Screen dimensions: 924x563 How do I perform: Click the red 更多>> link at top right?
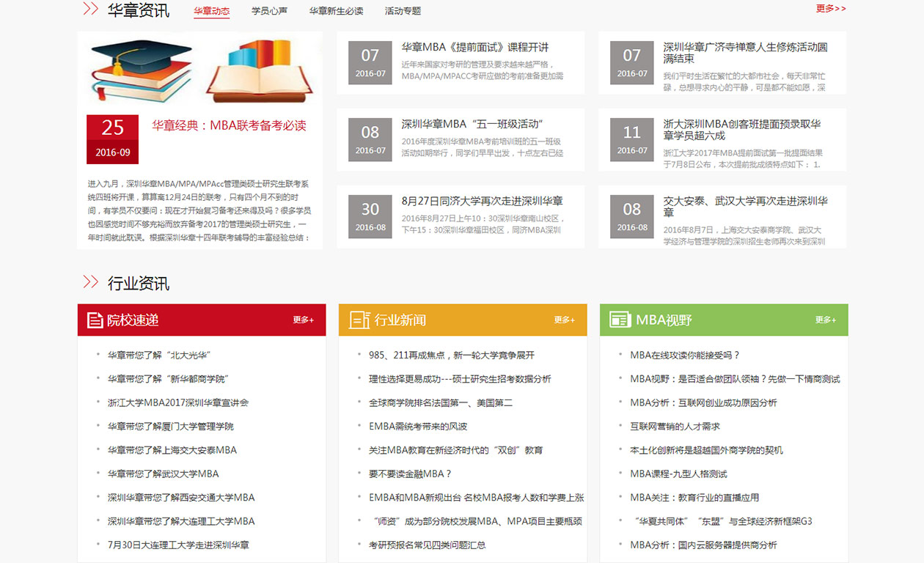(x=831, y=9)
